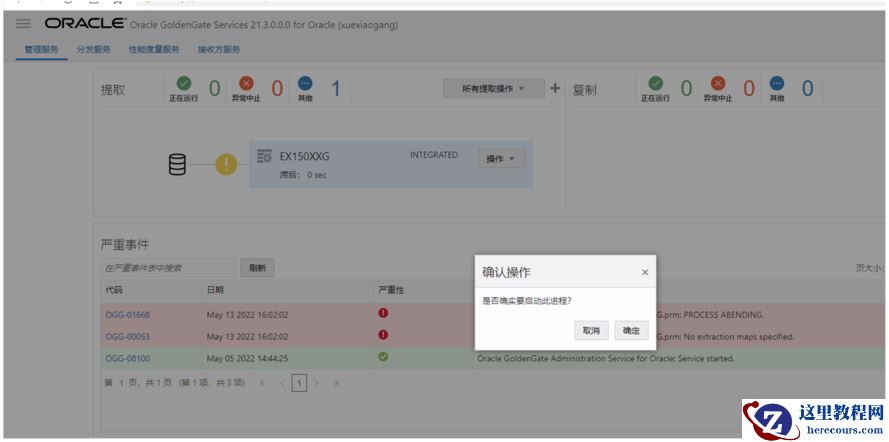Go to the previous events page

(282, 384)
